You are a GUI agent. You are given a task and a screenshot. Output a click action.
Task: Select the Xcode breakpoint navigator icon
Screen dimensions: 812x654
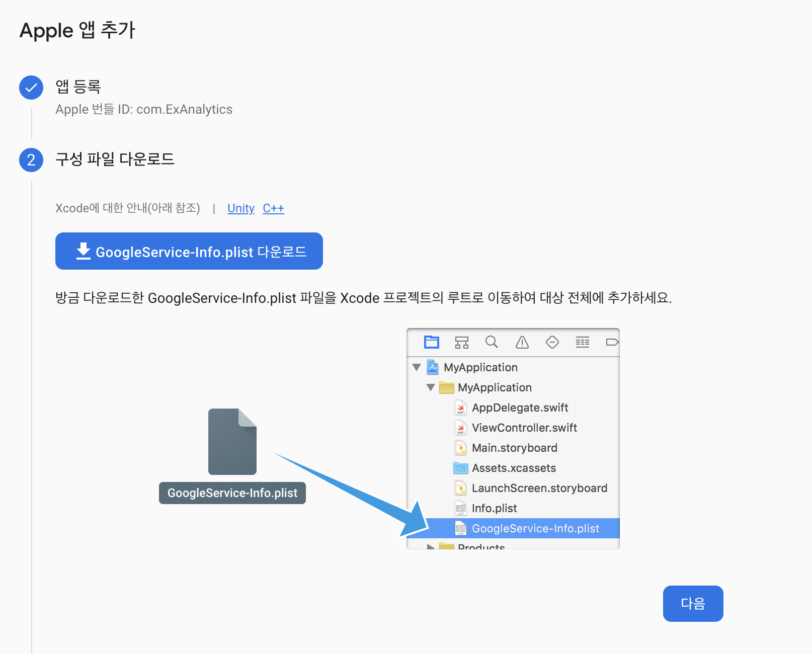click(x=612, y=342)
